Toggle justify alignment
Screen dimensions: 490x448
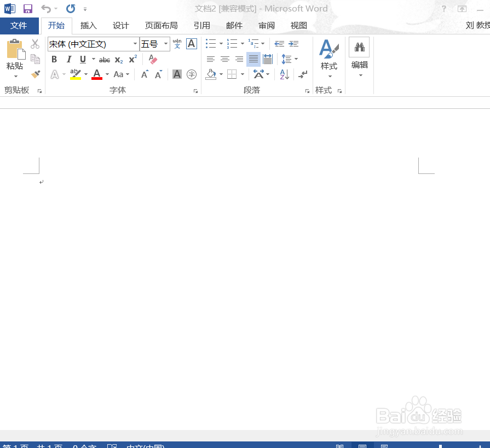[253, 59]
